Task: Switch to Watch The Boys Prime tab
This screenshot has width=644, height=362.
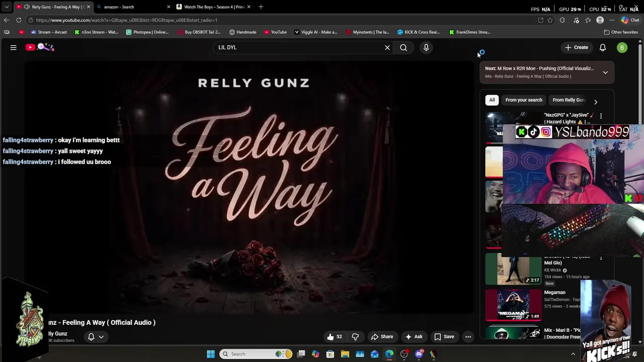Action: point(214,7)
